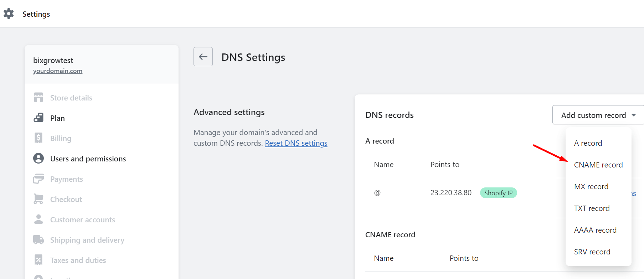The height and width of the screenshot is (279, 644).
Task: Click the Settings gear icon
Action: coord(9,14)
